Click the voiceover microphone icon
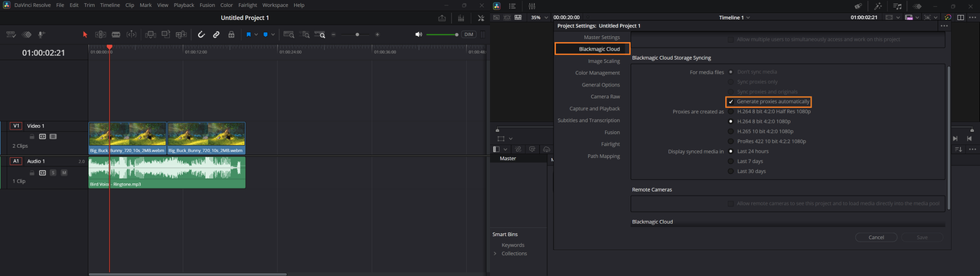The image size is (980, 276). click(41, 34)
